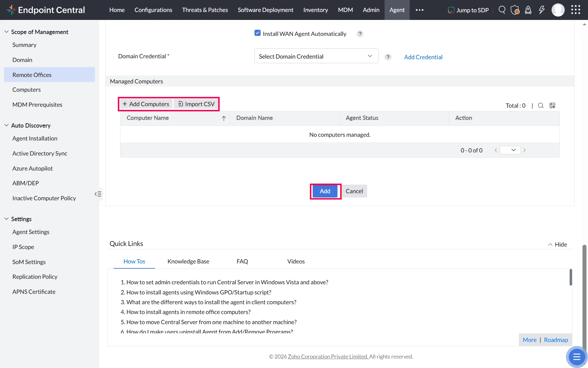Open the Home menu
The height and width of the screenshot is (368, 588).
117,10
